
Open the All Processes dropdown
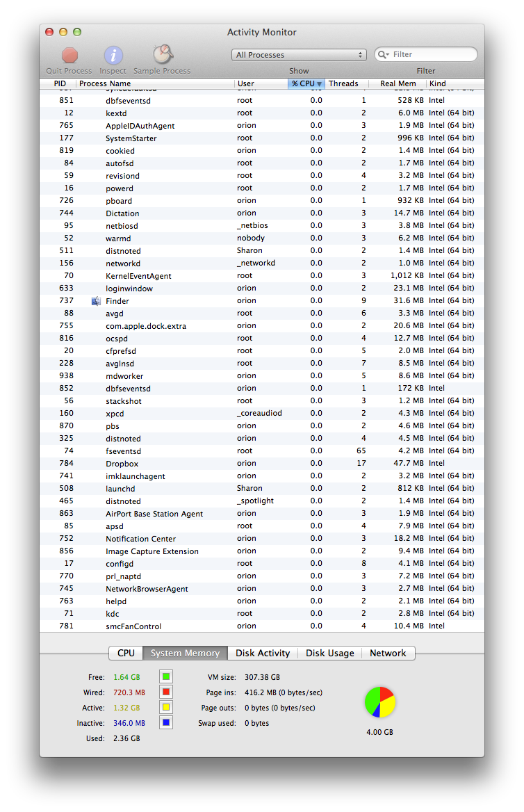tap(299, 55)
